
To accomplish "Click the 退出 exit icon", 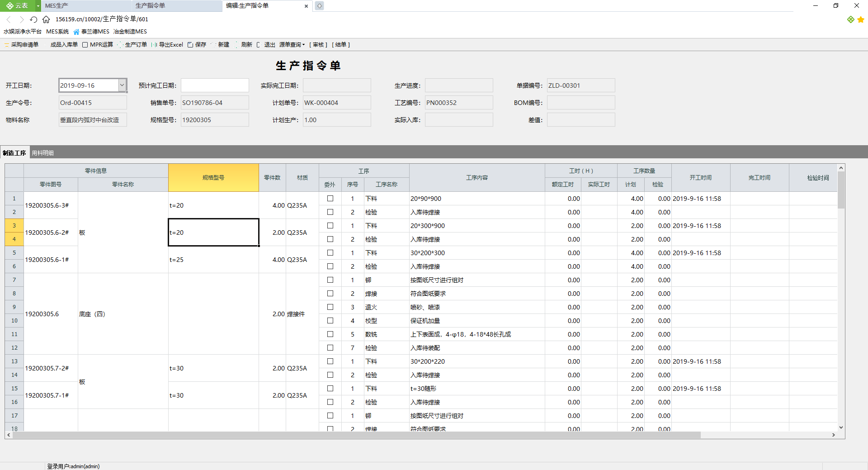I will coord(259,45).
